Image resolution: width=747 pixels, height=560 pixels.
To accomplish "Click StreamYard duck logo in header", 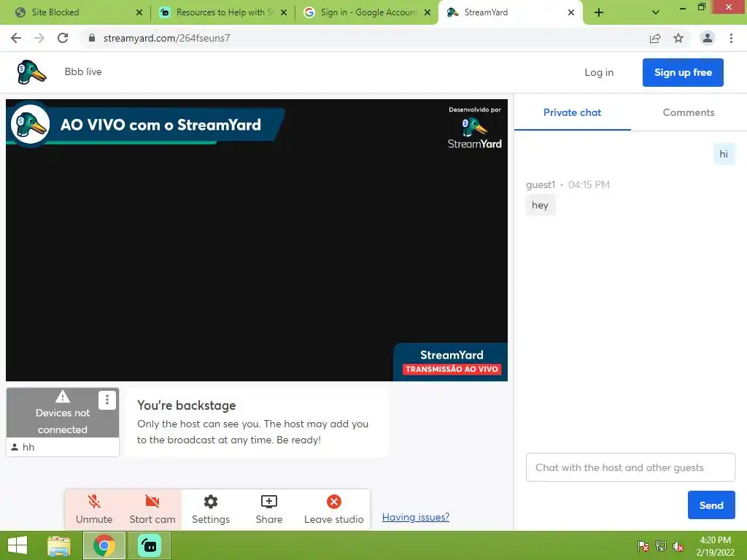I will [x=31, y=72].
